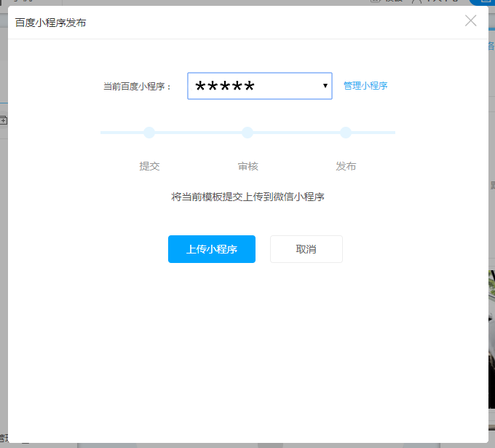The height and width of the screenshot is (448, 495).
Task: Click the 审核 step circle
Action: coord(247,133)
